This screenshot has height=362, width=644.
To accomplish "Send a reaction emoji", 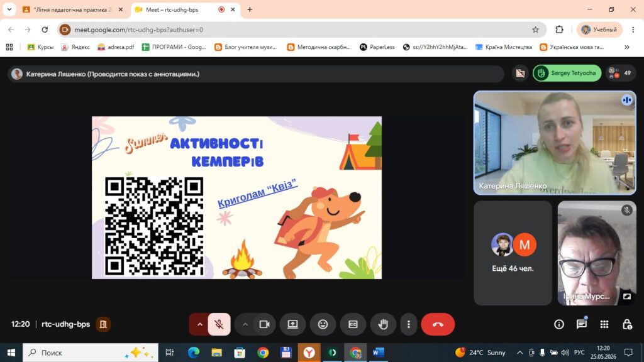I will click(323, 324).
